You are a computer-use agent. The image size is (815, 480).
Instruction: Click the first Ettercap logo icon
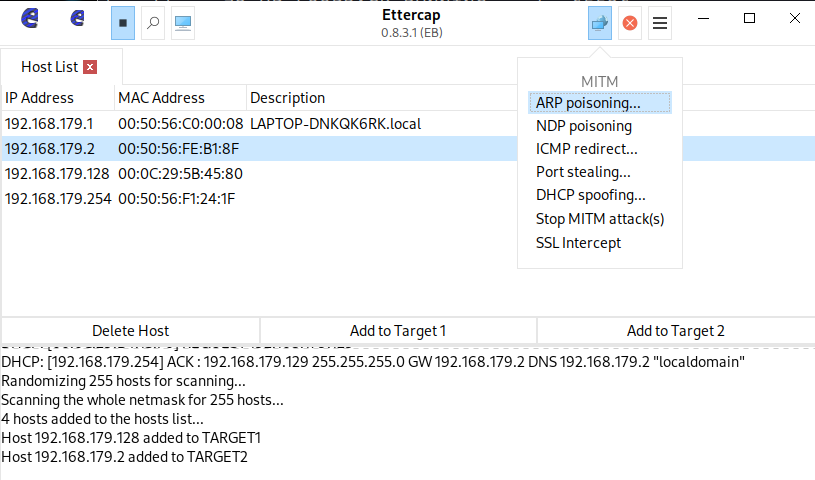(30, 20)
